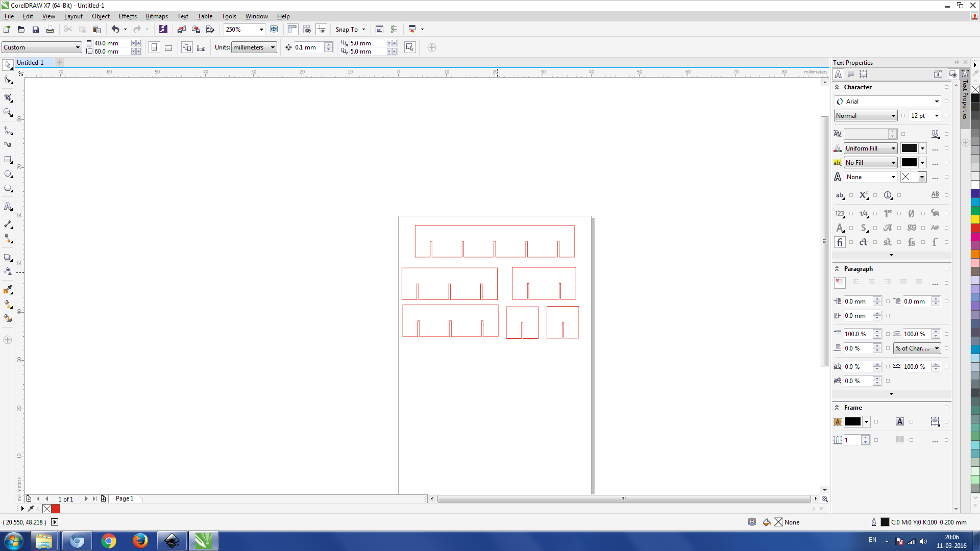Open the Uniform Fill type dropdown
The image size is (980, 551).
click(893, 148)
